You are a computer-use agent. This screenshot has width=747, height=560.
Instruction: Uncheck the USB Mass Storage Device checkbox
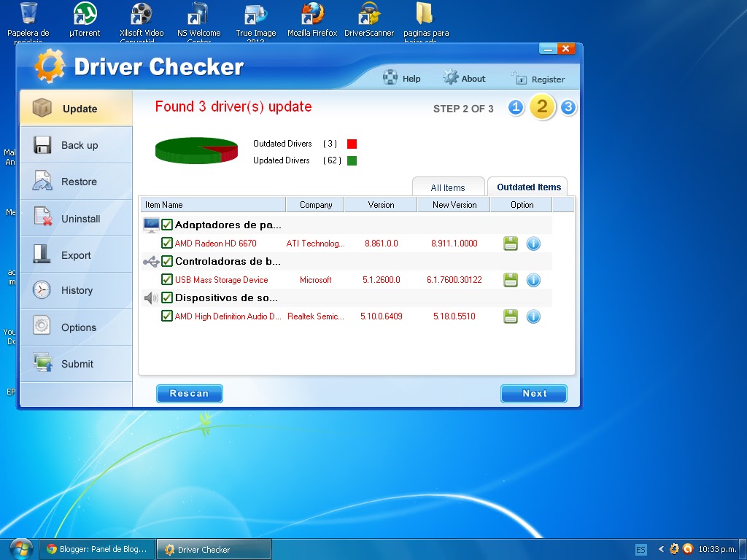167,279
